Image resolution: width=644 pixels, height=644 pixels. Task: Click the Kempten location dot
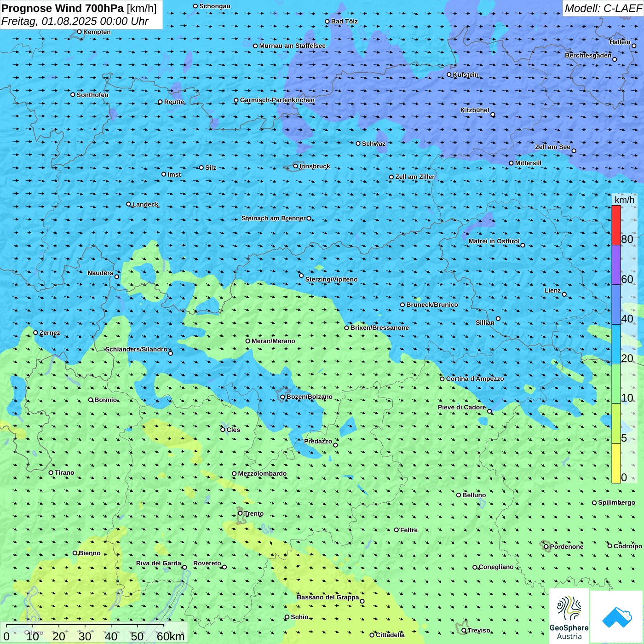click(79, 32)
